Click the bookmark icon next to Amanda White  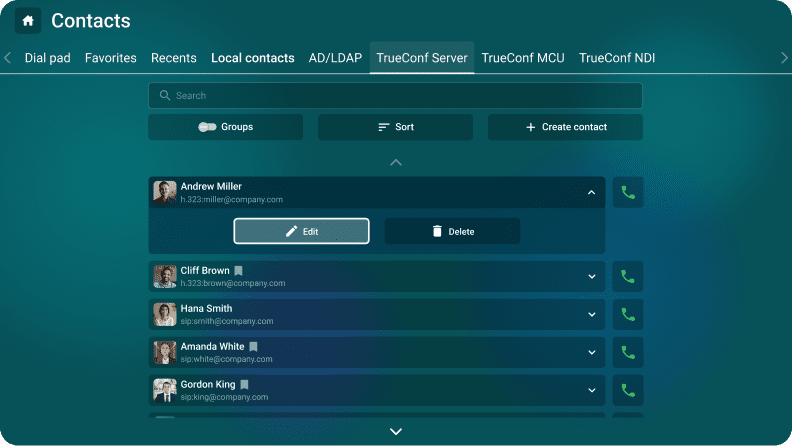point(254,347)
